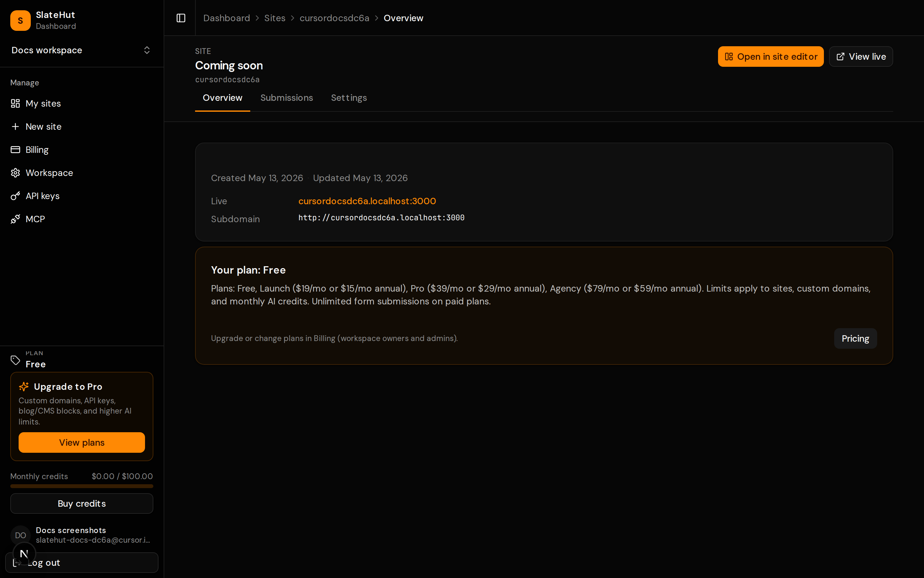This screenshot has width=924, height=578.
Task: Open My sites in sidebar
Action: tap(82, 104)
